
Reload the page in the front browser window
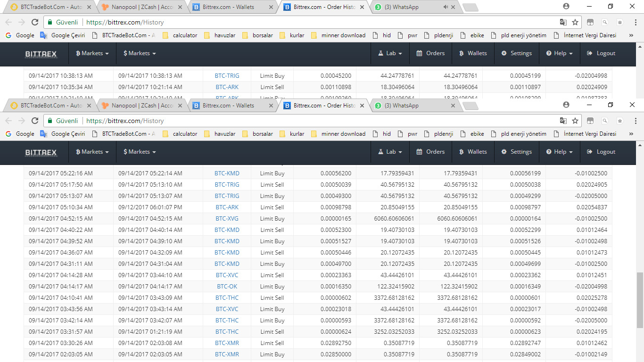click(x=35, y=121)
